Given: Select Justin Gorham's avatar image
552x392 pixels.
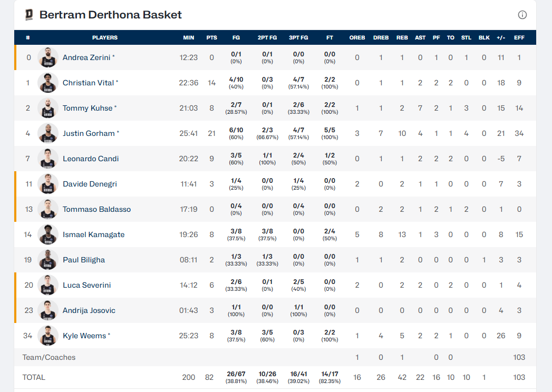Looking at the screenshot, I should click(x=48, y=133).
